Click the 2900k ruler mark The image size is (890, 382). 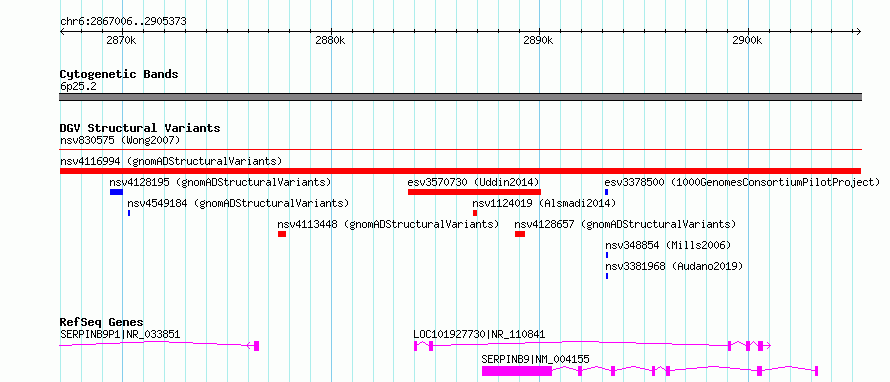(x=748, y=40)
